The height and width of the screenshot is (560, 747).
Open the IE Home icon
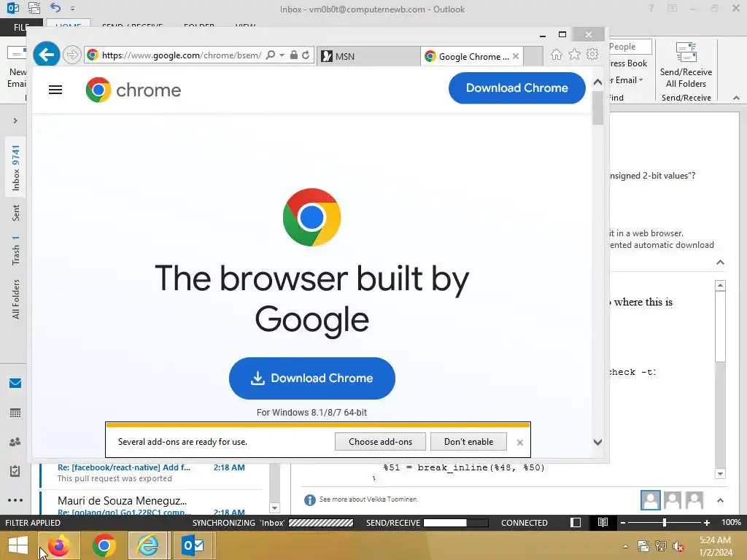[557, 55]
